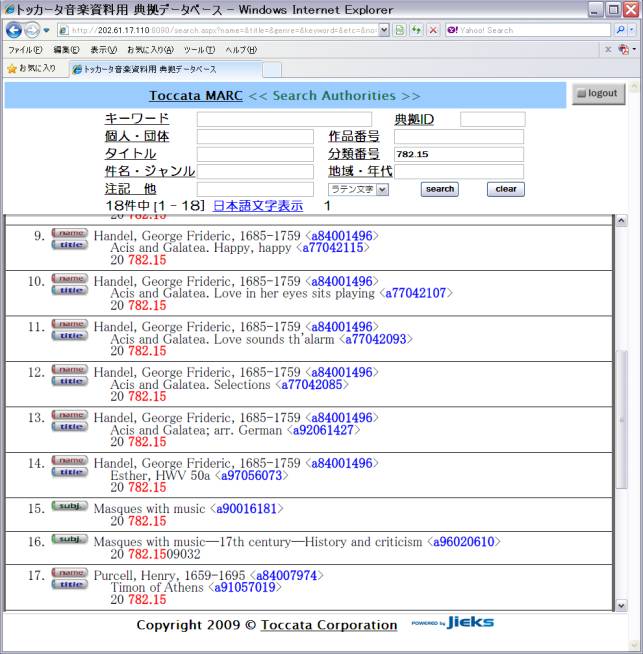
Task: Open the ツール(T) menu
Action: [x=199, y=50]
